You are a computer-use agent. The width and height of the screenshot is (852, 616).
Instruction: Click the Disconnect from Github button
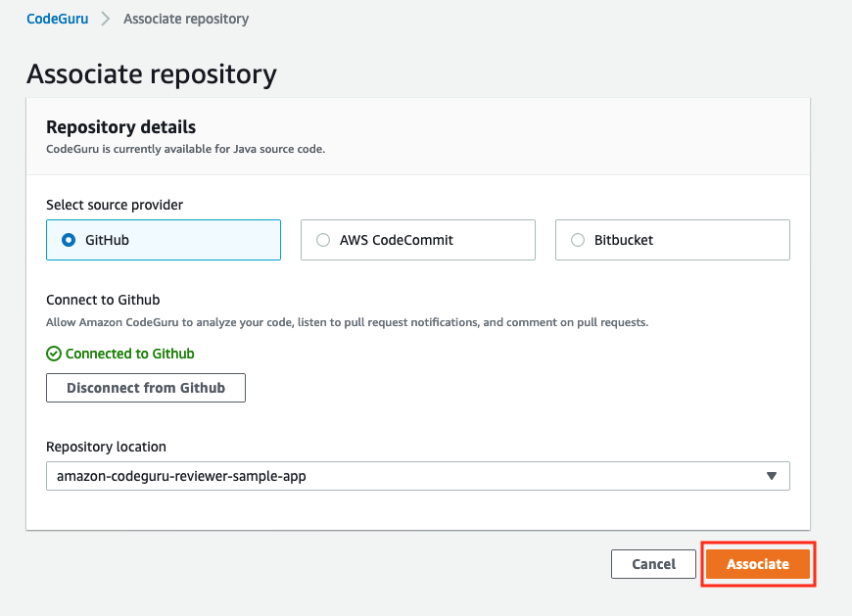click(146, 388)
